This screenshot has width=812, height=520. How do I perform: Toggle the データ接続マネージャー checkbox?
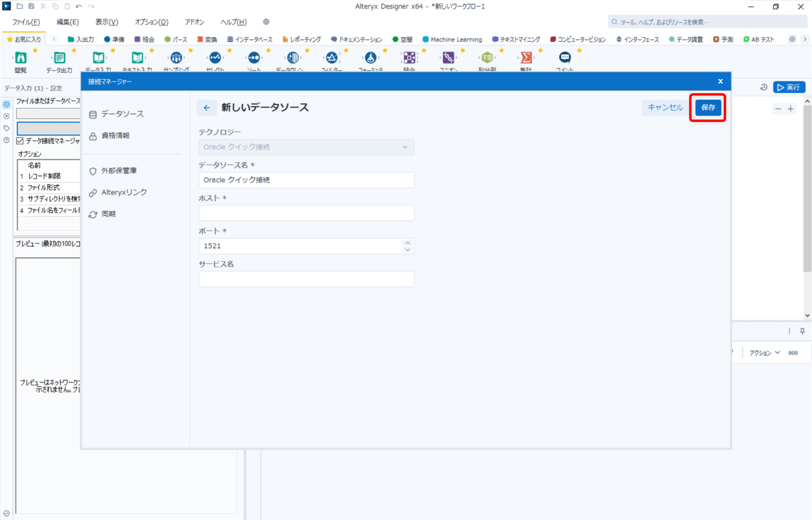click(20, 141)
